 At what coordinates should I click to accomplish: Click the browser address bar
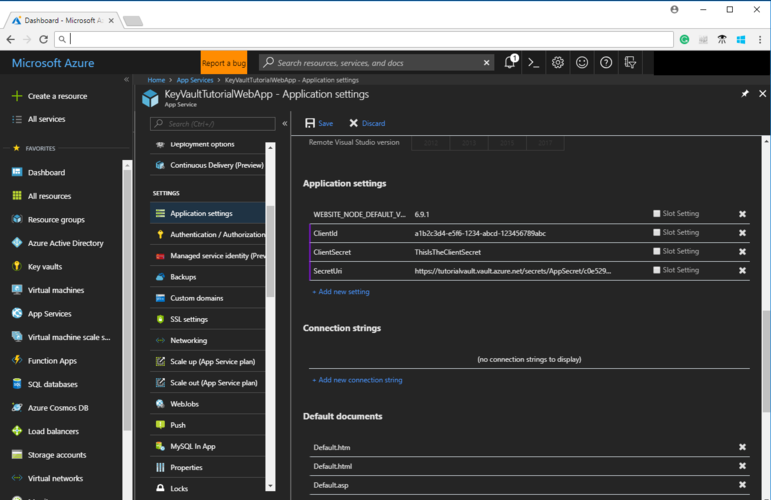click(364, 39)
